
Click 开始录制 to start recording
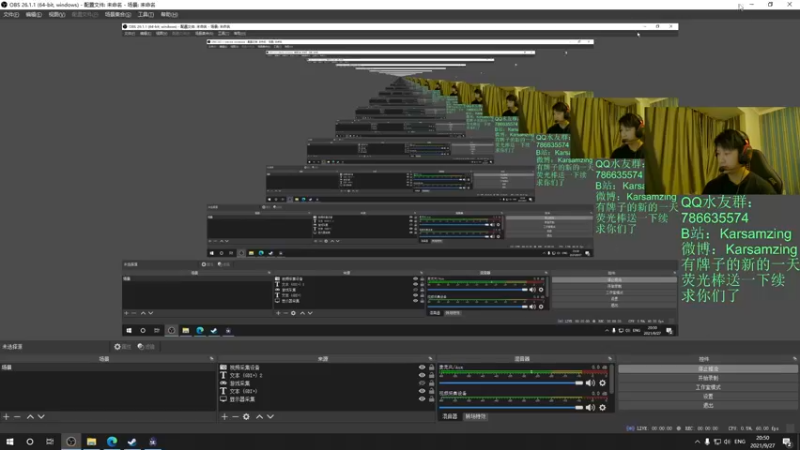pos(708,378)
